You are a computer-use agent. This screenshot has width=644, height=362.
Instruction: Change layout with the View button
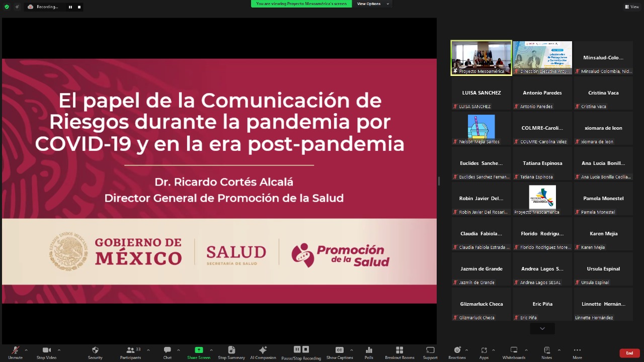tap(632, 7)
